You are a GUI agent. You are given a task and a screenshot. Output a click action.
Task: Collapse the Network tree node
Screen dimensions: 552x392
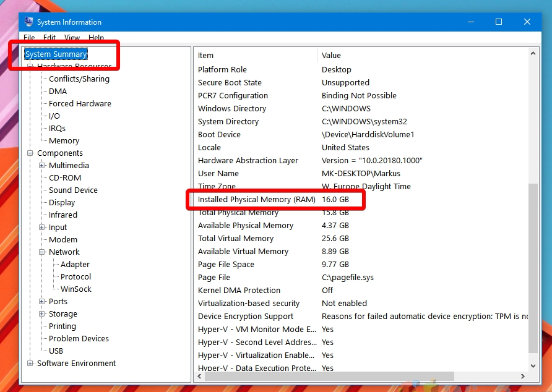42,252
